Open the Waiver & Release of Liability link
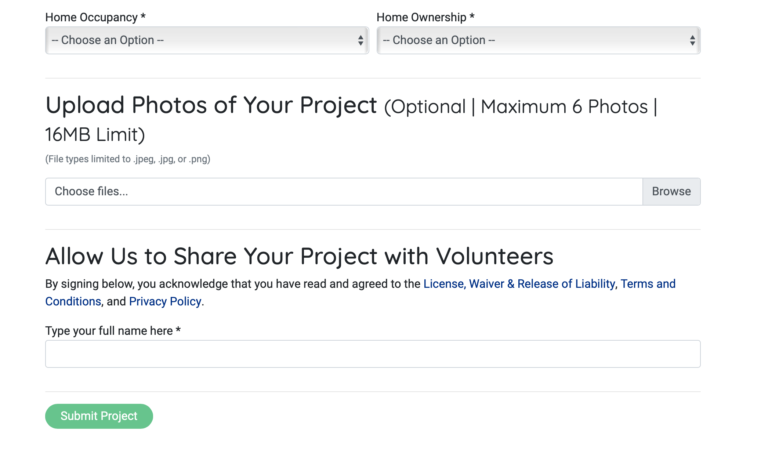Image resolution: width=768 pixels, height=453 pixels. pos(542,284)
